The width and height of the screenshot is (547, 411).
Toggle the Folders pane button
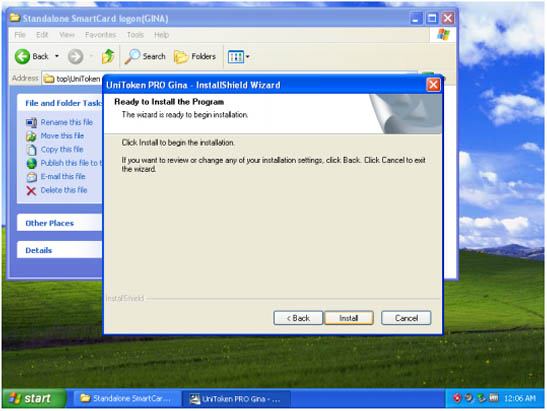(195, 56)
